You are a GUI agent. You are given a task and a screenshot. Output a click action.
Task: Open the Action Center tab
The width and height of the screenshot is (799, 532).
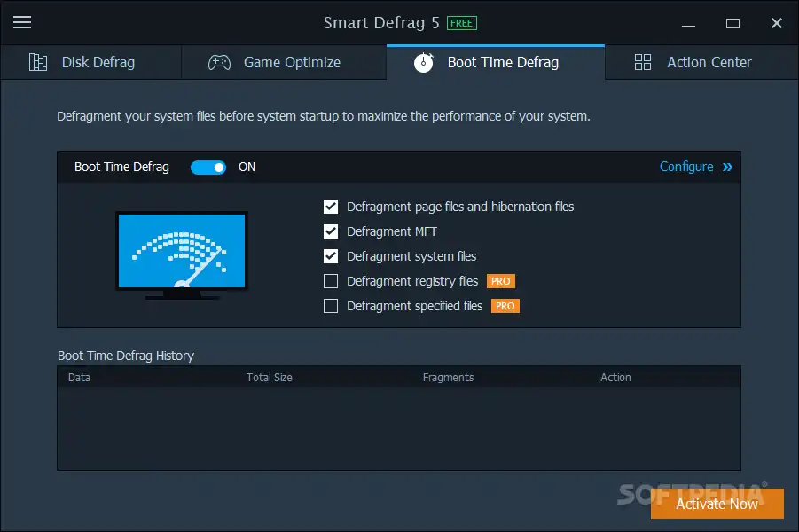point(709,62)
